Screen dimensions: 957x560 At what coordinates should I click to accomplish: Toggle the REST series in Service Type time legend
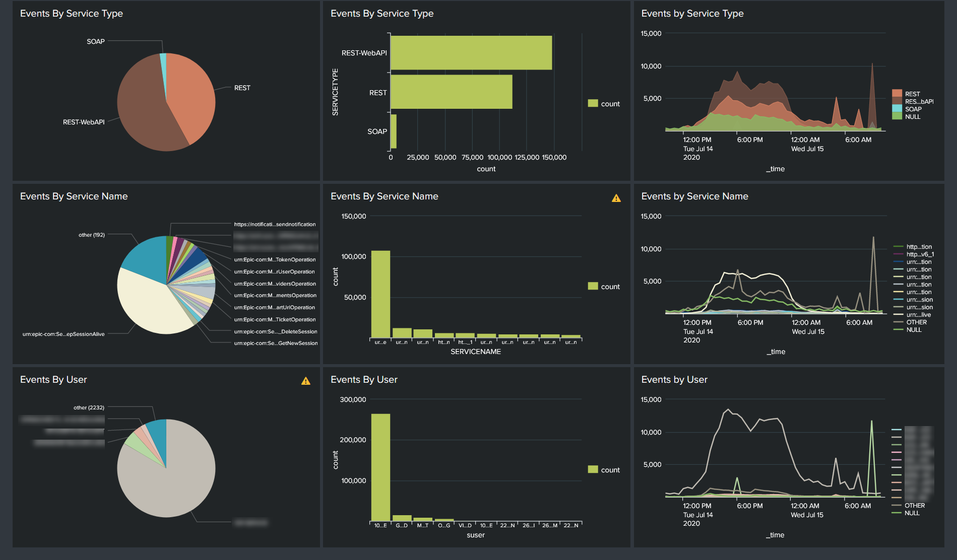912,94
